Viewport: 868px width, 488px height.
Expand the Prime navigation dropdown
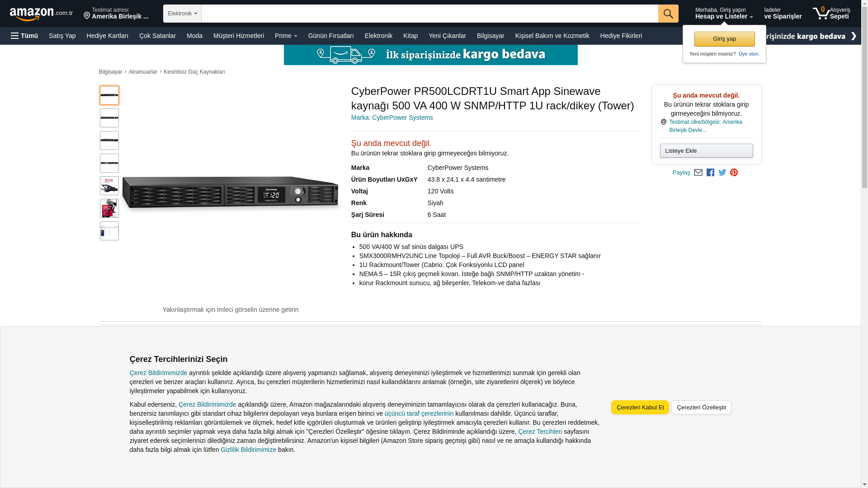(286, 36)
